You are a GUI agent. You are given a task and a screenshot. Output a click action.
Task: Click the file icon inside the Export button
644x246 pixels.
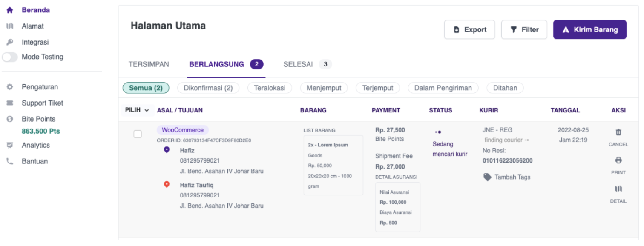point(457,30)
